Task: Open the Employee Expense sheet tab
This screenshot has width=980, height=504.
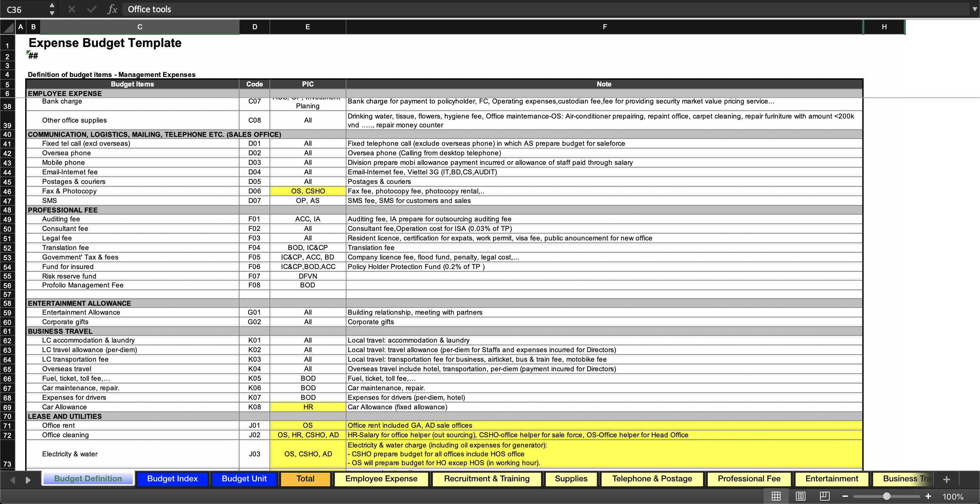Action: [381, 479]
